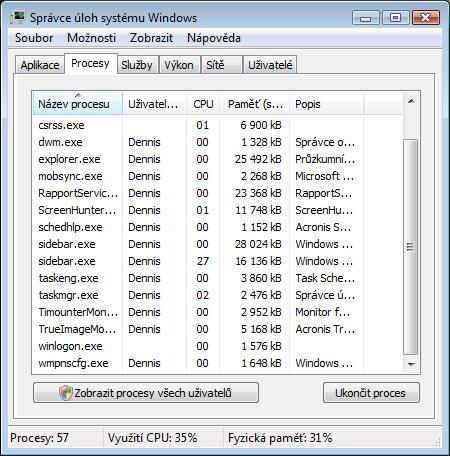Open the Soubor menu
The image size is (450, 456).
pyautogui.click(x=34, y=38)
